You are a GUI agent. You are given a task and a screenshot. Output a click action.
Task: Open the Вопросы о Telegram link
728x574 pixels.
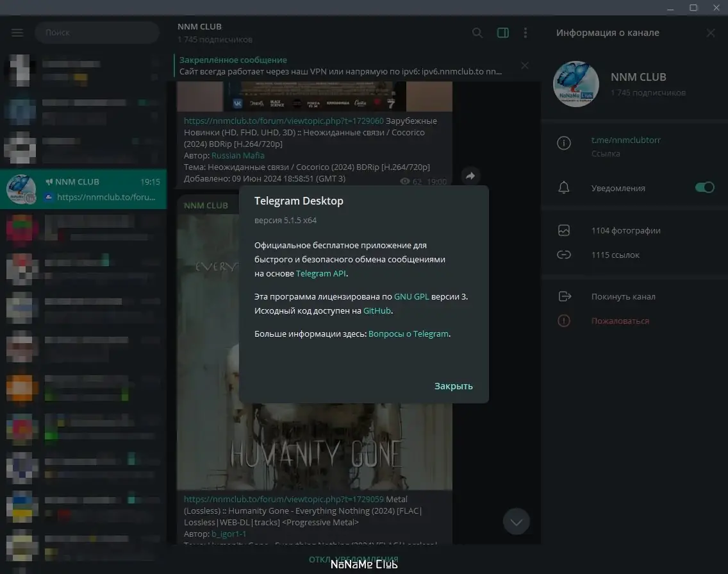(x=408, y=333)
